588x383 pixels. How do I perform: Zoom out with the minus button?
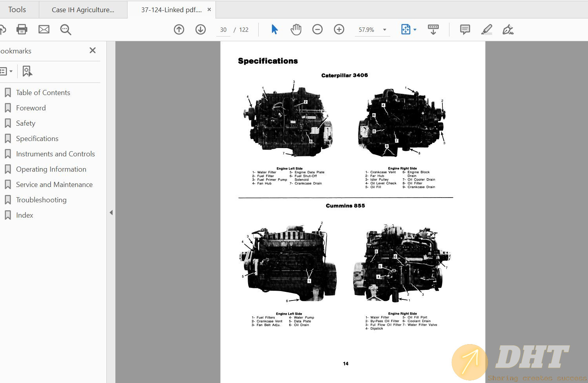tap(317, 29)
